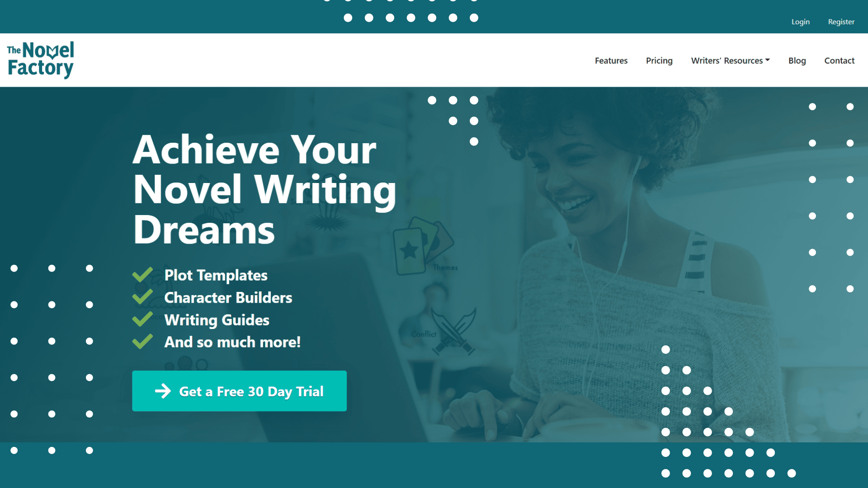
Task: Click the Pricing navigation tab
Action: (659, 60)
